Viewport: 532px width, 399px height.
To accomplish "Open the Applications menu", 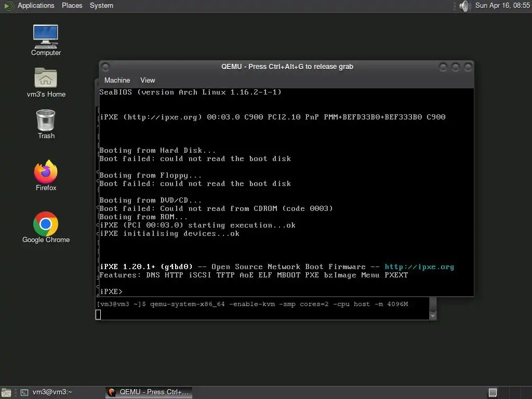I will [36, 6].
